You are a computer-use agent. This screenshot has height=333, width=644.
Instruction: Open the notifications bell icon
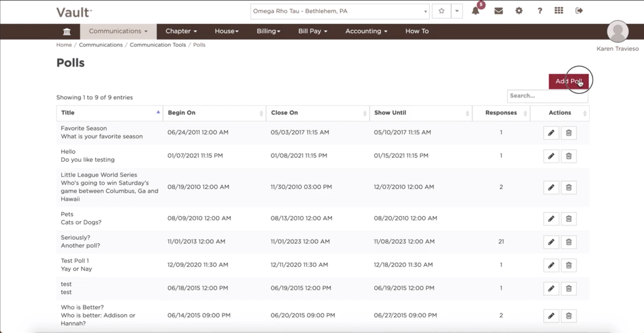coord(475,11)
